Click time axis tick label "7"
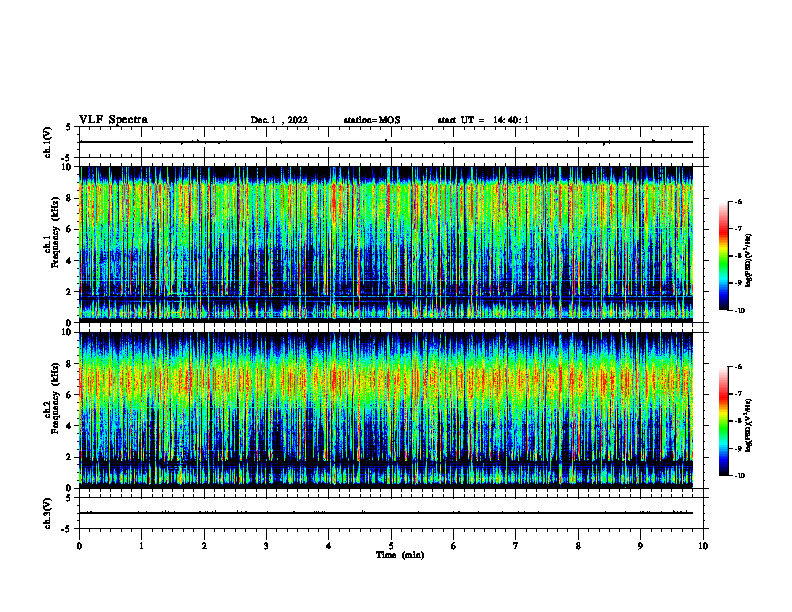 tap(516, 546)
